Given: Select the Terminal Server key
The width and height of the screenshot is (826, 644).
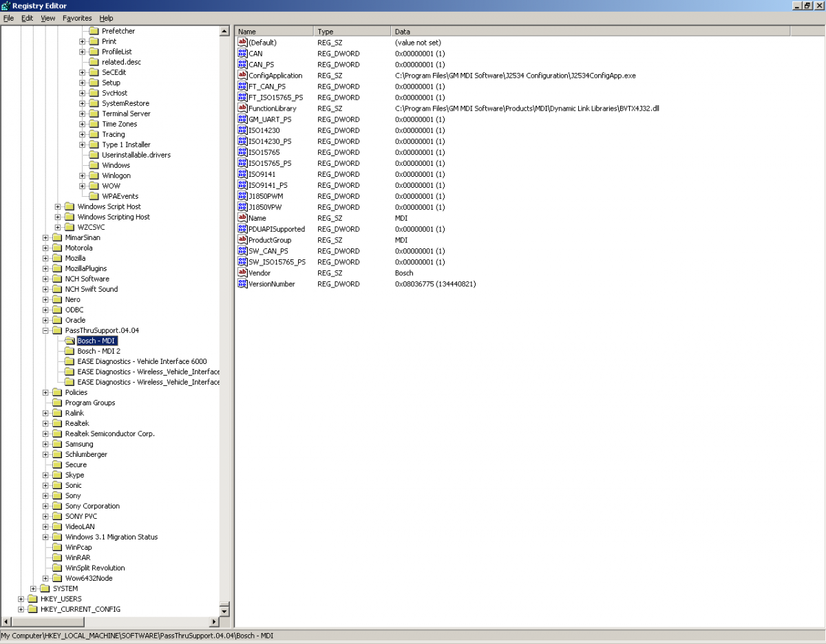Looking at the screenshot, I should coord(126,114).
